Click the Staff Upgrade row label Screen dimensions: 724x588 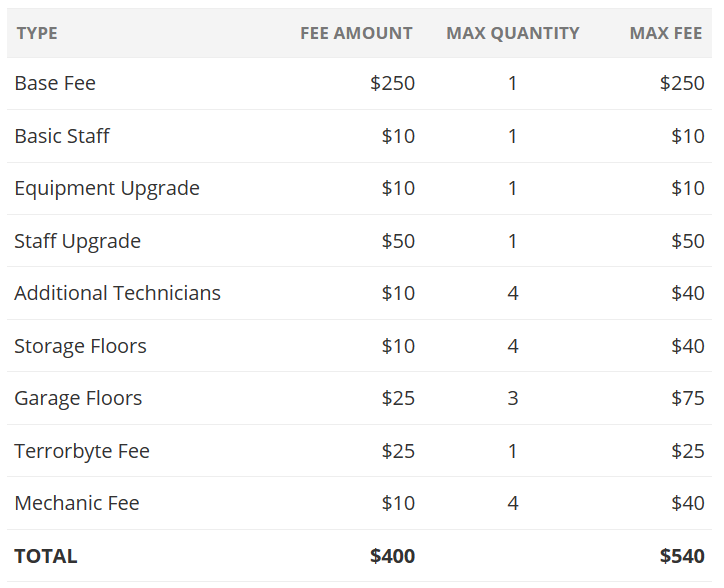click(77, 241)
